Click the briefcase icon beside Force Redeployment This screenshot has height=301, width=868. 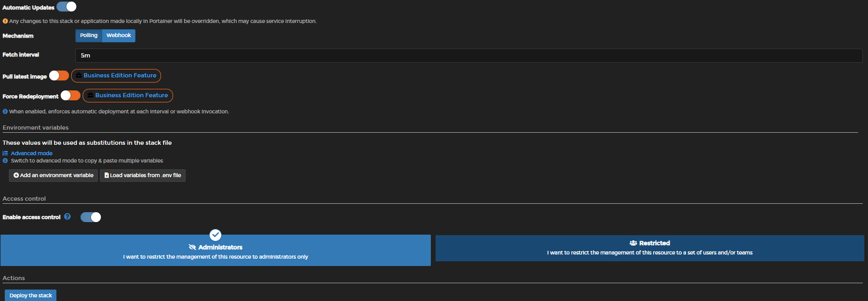click(90, 96)
